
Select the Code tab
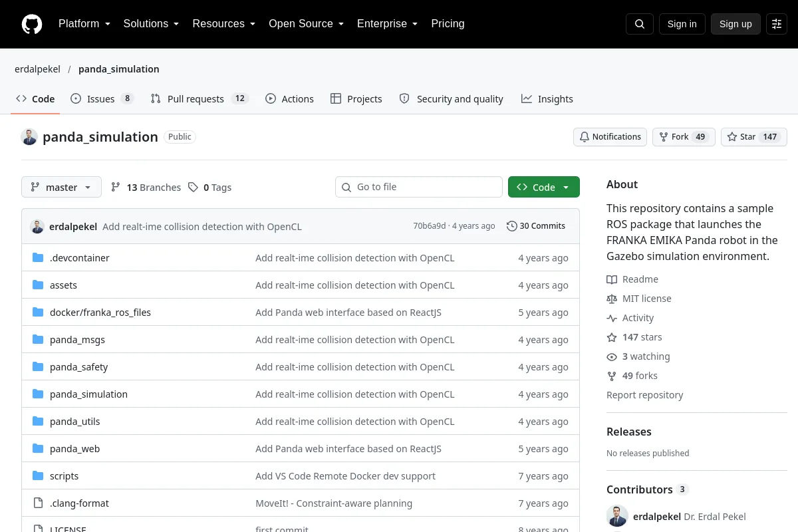point(35,98)
